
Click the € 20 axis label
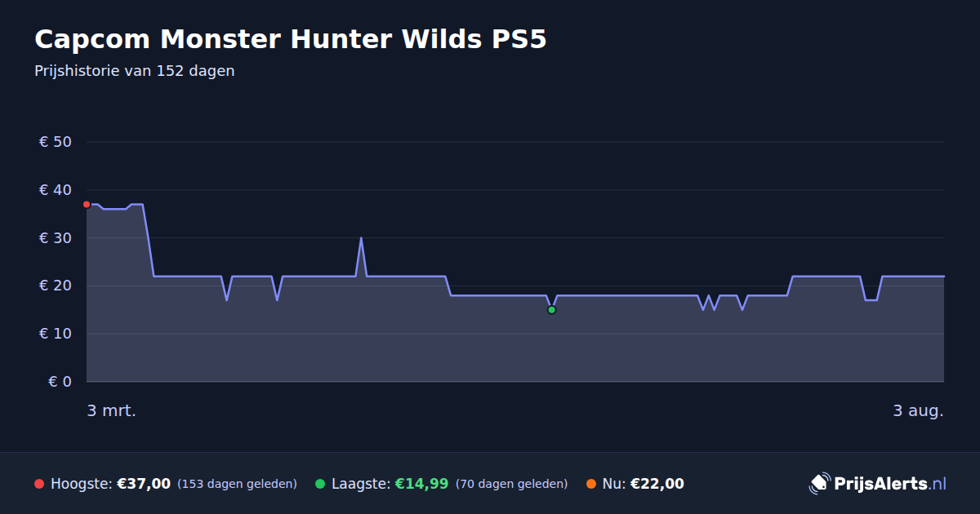coord(56,286)
